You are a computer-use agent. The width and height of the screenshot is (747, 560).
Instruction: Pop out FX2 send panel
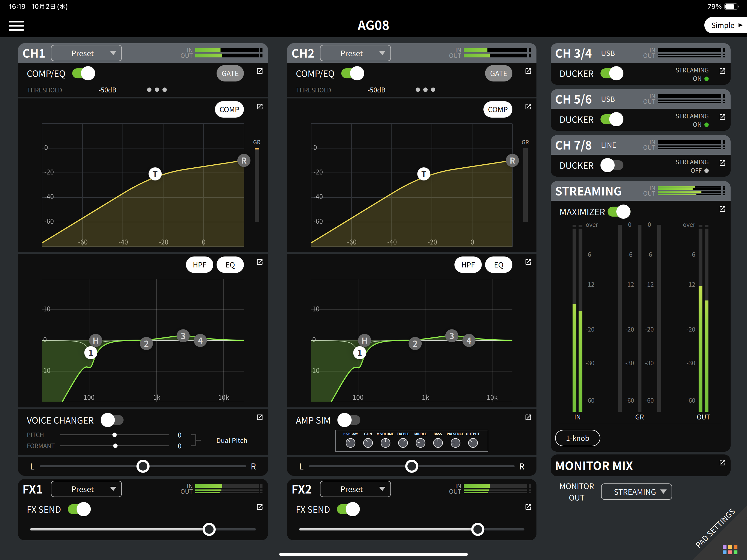pyautogui.click(x=528, y=507)
